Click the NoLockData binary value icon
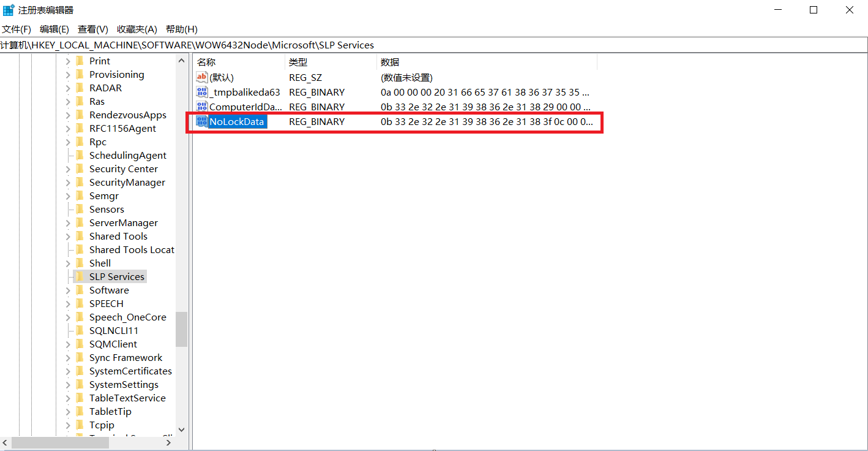868x451 pixels. tap(202, 121)
